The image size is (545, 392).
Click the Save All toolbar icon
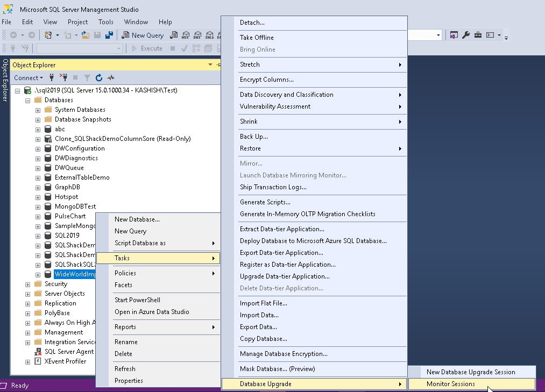point(109,35)
